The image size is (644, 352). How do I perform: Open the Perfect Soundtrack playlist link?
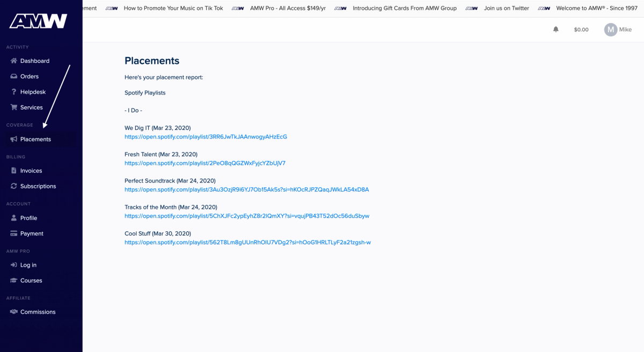coord(247,189)
